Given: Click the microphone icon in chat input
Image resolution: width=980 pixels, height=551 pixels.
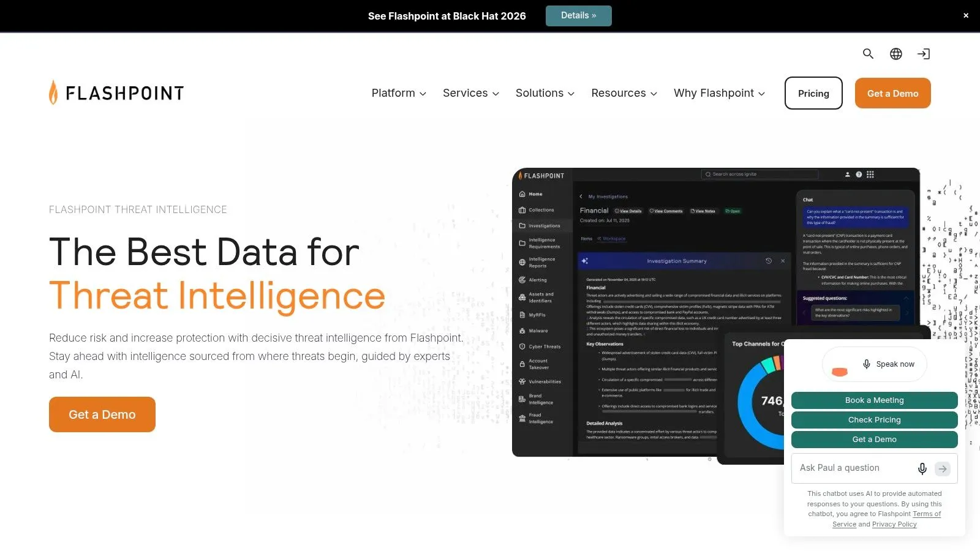Looking at the screenshot, I should tap(922, 468).
